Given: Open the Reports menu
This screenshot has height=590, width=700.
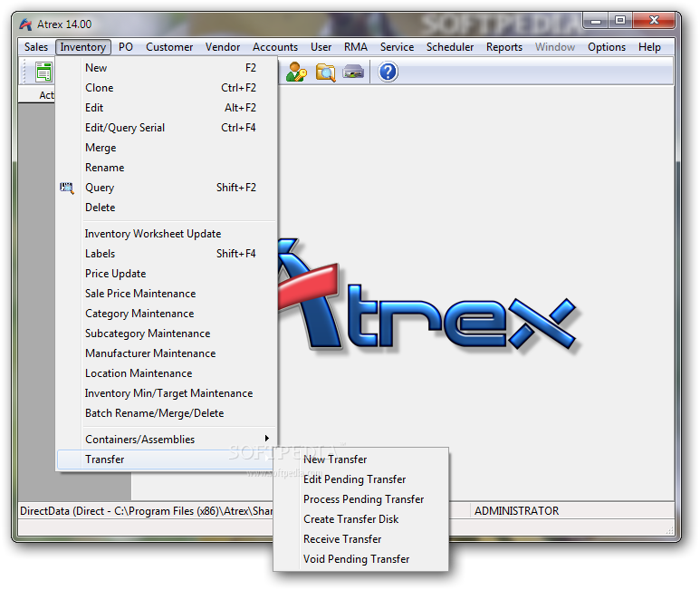Looking at the screenshot, I should click(504, 47).
